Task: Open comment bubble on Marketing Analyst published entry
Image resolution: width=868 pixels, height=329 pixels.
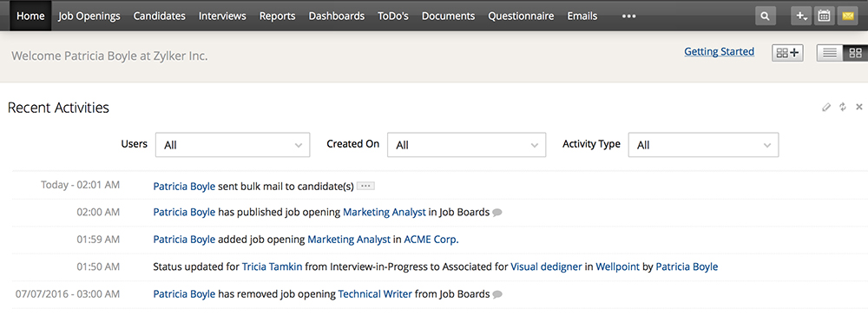Action: pos(497,213)
